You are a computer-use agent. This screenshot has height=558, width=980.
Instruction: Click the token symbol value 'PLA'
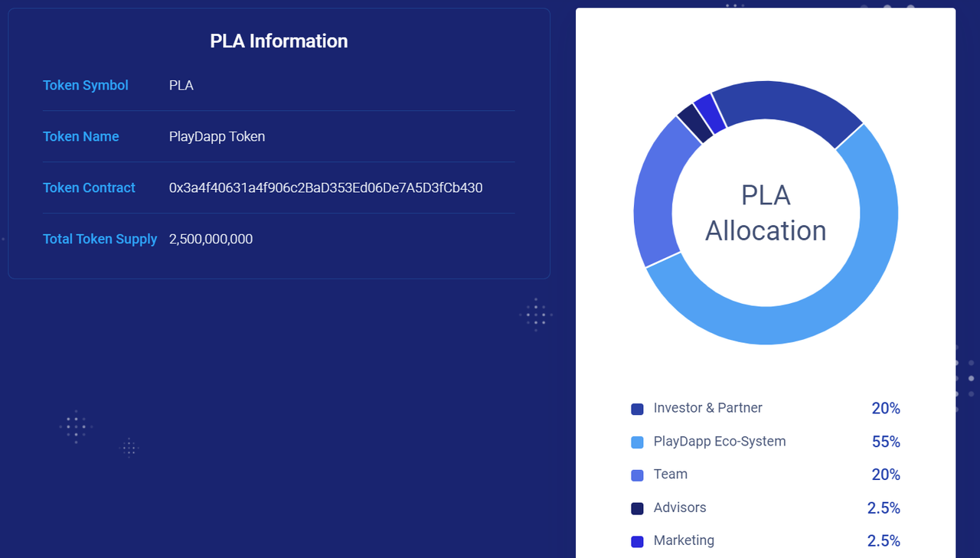(181, 85)
